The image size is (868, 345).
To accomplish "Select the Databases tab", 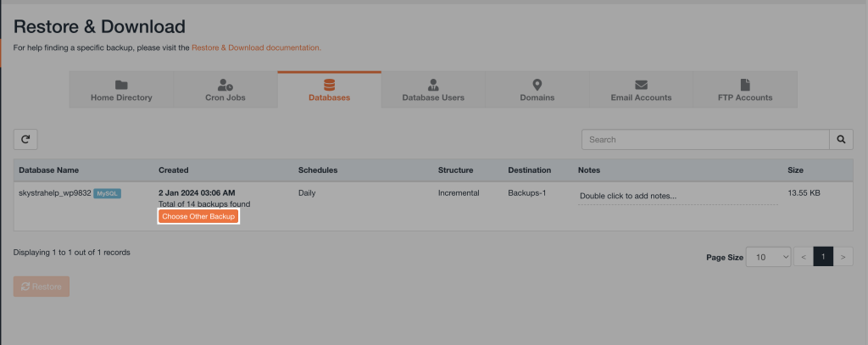I will [329, 90].
